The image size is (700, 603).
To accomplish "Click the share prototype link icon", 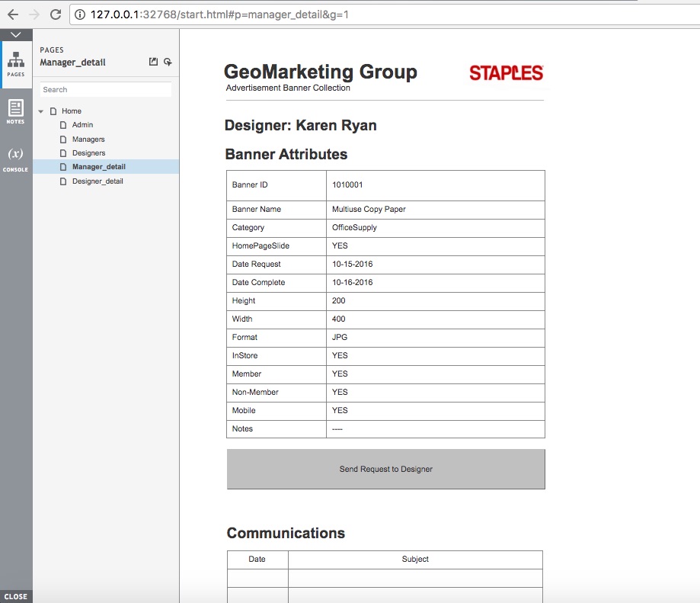I will click(153, 63).
